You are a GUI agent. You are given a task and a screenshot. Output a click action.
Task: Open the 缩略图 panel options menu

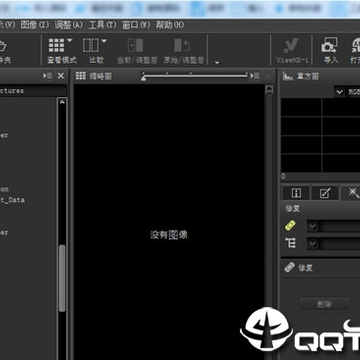click(x=255, y=76)
